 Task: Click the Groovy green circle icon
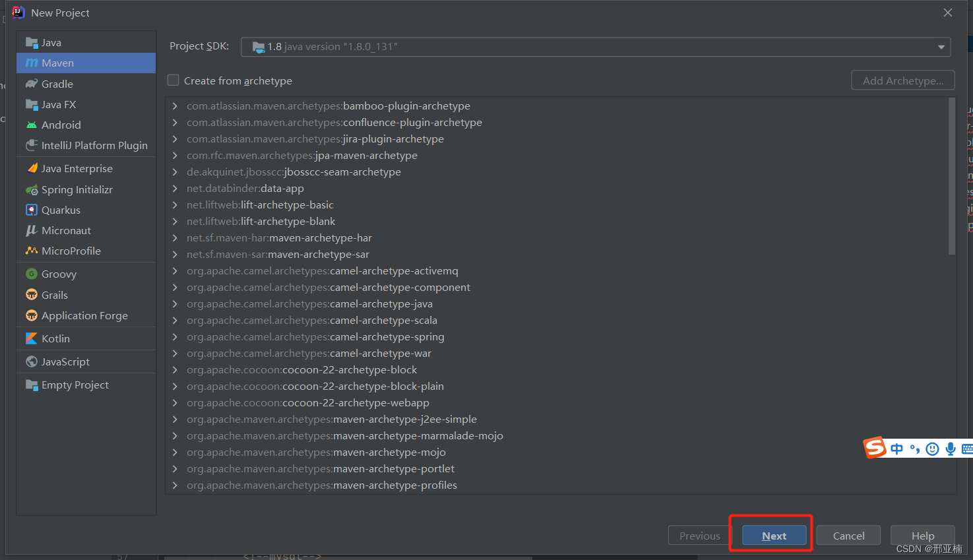click(x=32, y=274)
